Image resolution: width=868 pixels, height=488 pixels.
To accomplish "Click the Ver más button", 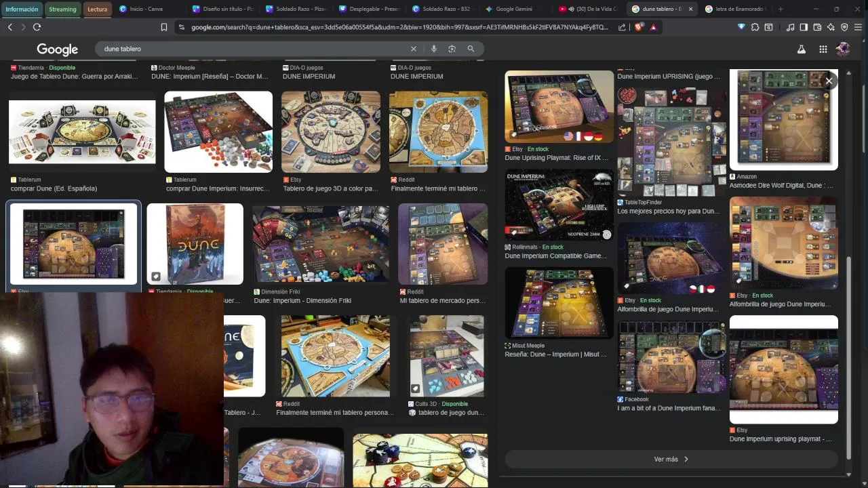I will click(x=671, y=459).
